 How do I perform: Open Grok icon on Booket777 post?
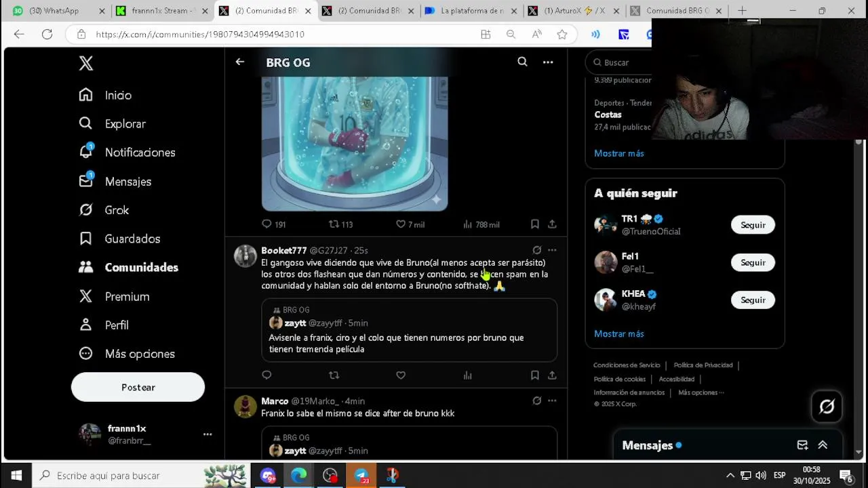[536, 250]
